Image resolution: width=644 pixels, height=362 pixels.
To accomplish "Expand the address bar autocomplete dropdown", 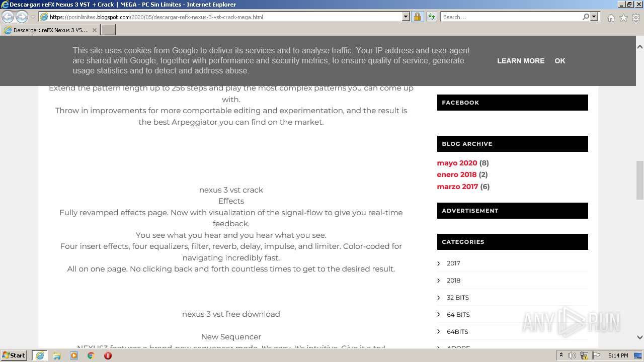I will point(406,17).
